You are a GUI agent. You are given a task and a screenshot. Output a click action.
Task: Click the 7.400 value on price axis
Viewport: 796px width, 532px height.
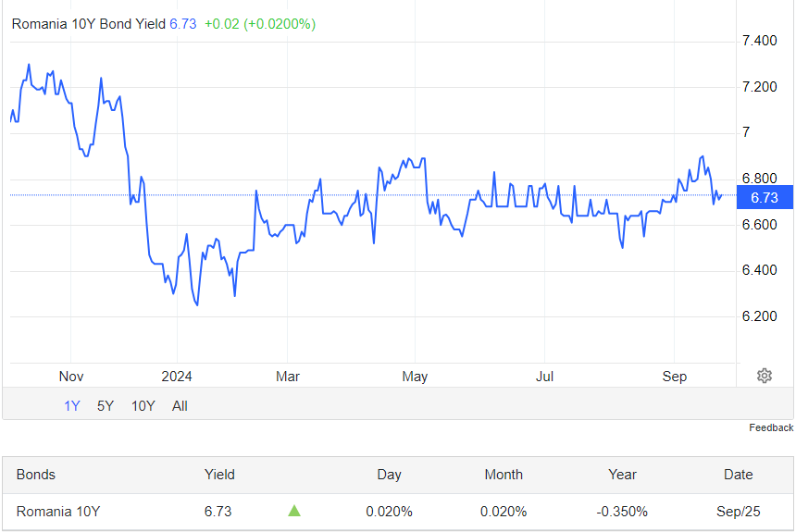[760, 41]
